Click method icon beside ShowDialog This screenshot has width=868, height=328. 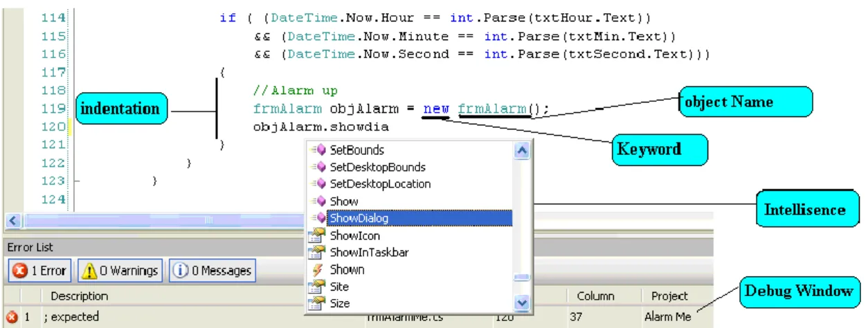(318, 218)
